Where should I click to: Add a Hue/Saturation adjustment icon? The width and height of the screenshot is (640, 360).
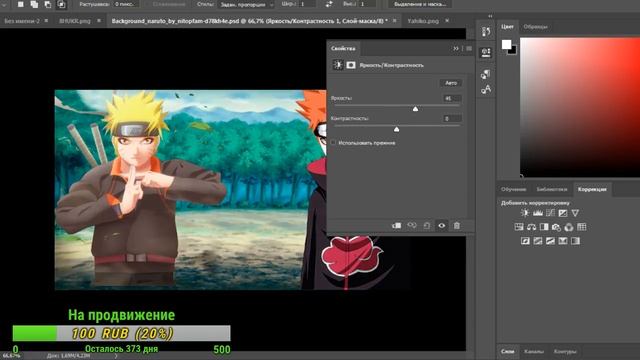pyautogui.click(x=519, y=227)
